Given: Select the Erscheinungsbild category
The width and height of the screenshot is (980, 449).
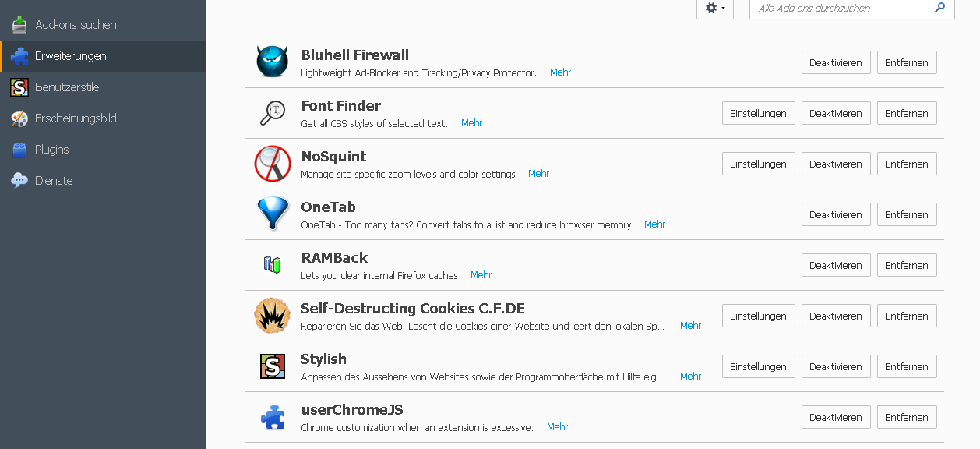Looking at the screenshot, I should pyautogui.click(x=76, y=118).
